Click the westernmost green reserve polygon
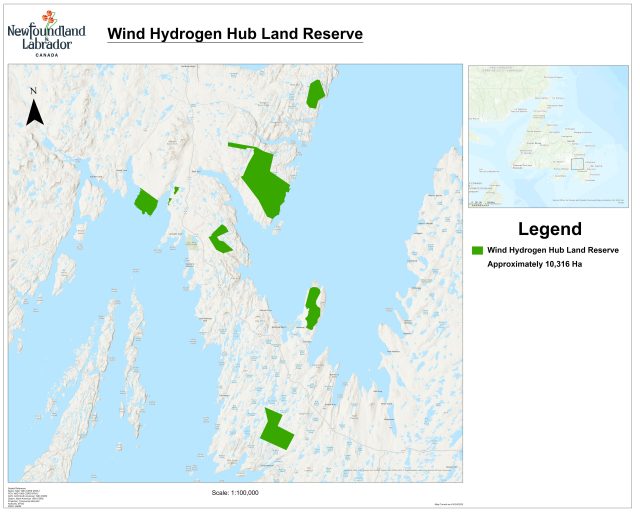This screenshot has width=640, height=512. [146, 202]
